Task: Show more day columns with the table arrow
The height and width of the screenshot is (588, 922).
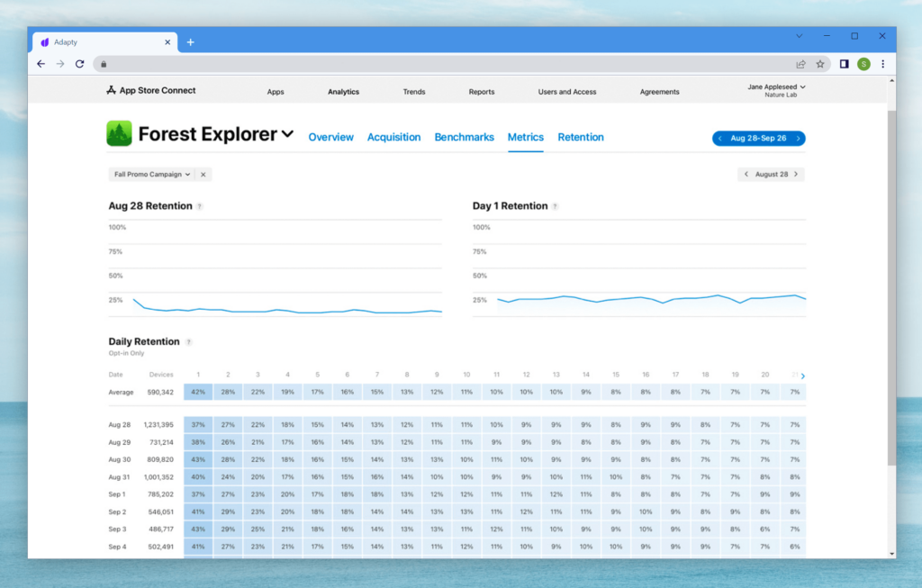Action: (x=802, y=375)
